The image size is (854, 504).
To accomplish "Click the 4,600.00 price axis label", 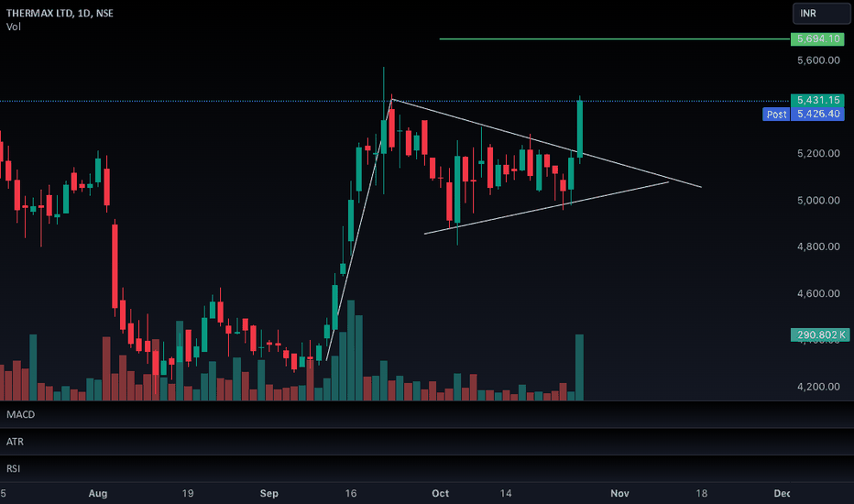I will click(x=818, y=293).
